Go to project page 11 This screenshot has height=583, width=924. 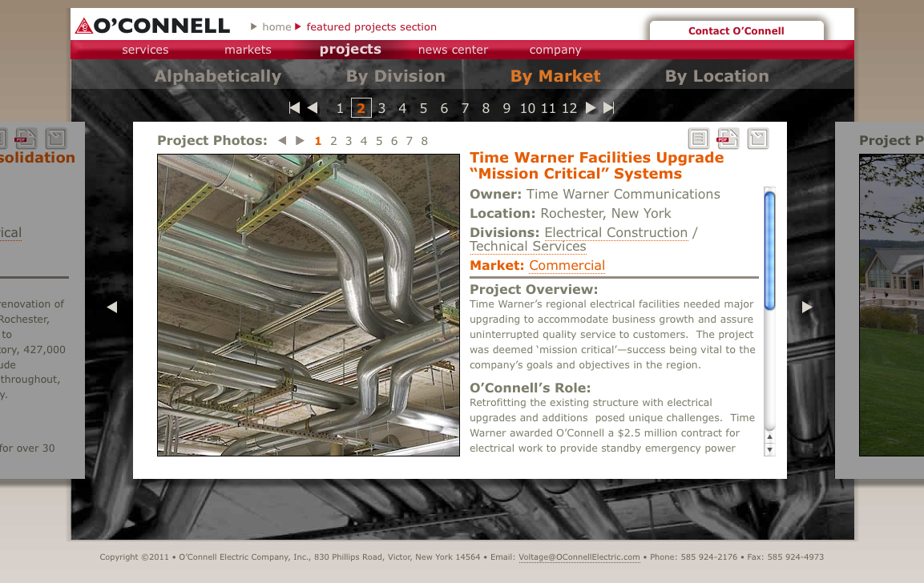tap(548, 108)
